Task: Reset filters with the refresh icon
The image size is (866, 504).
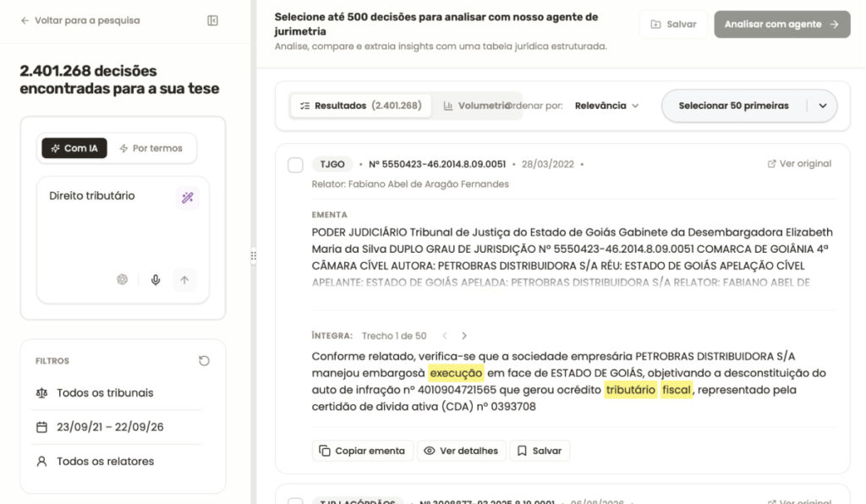Action: point(204,361)
